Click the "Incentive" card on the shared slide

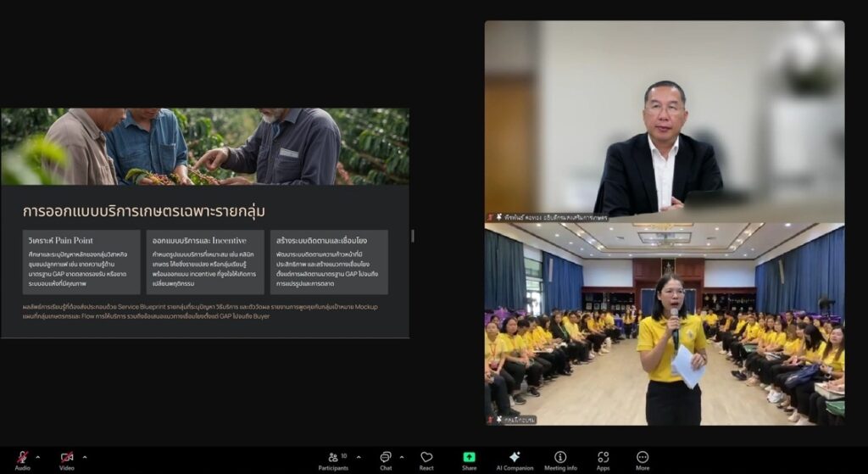coord(205,261)
